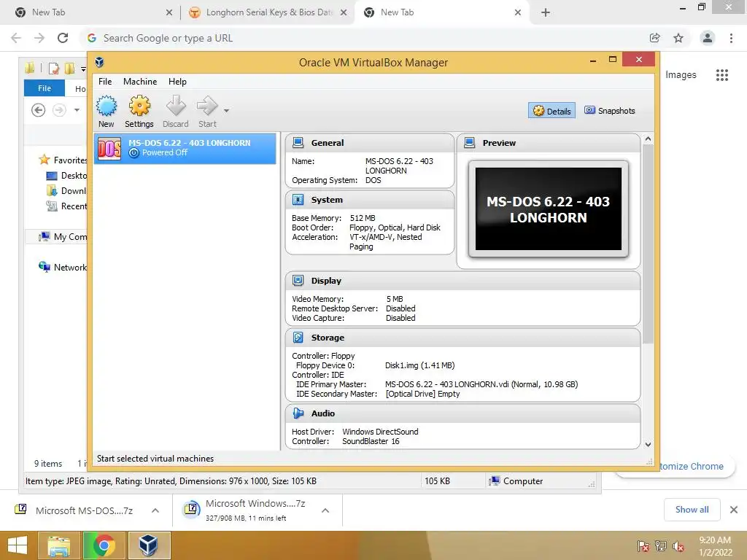747x560 pixels.
Task: Switch to the first New Tab in Chrome
Action: point(90,12)
